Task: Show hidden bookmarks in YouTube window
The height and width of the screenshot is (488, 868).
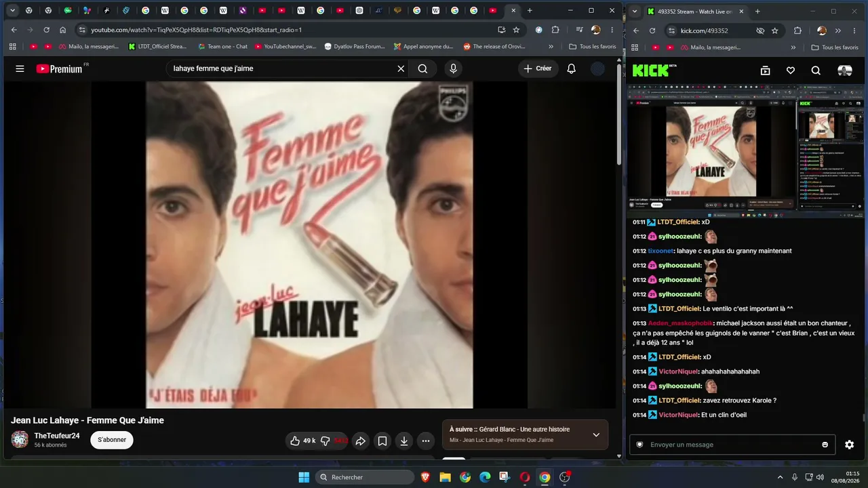Action: tap(551, 47)
